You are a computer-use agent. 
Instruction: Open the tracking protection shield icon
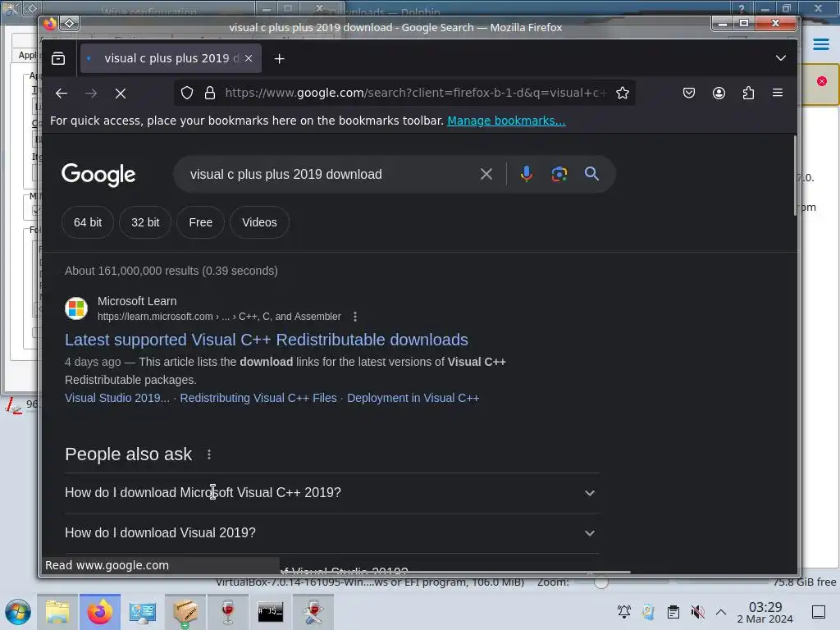pos(186,93)
